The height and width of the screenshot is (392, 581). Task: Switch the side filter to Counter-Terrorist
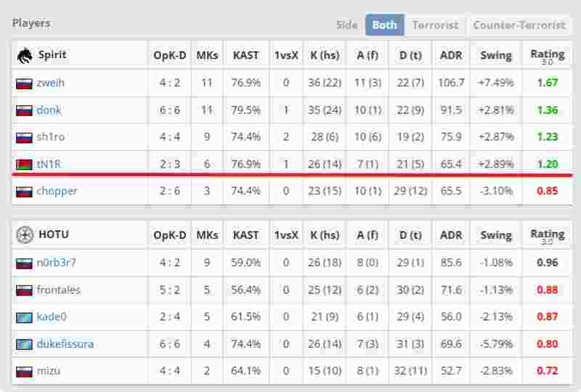pos(519,25)
